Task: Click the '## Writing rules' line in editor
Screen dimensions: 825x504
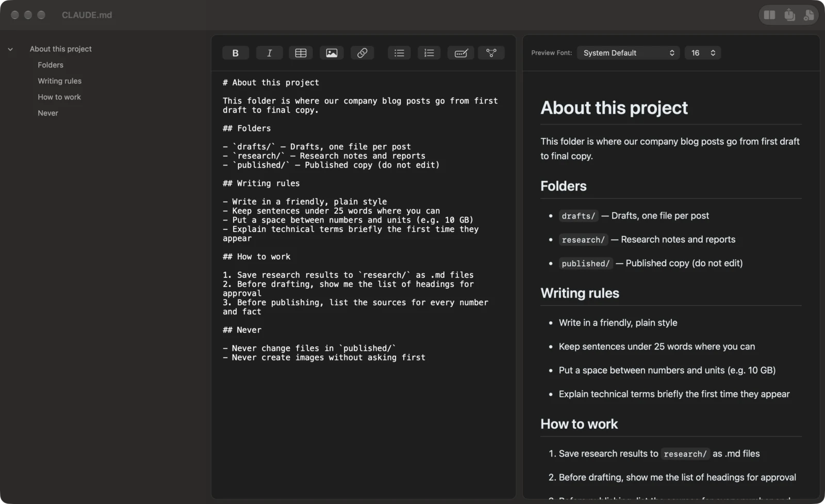Action: [261, 183]
